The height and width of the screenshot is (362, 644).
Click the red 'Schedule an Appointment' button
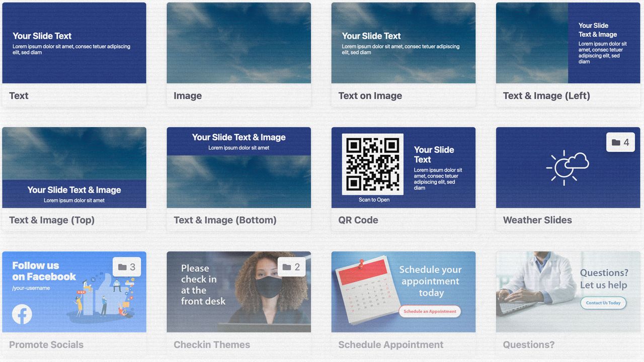430,311
